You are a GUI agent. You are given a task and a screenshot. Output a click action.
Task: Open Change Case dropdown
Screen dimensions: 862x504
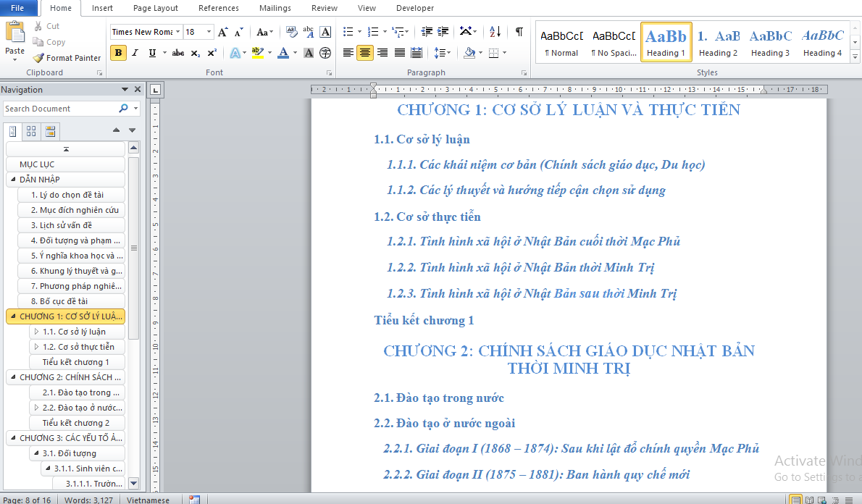(264, 32)
